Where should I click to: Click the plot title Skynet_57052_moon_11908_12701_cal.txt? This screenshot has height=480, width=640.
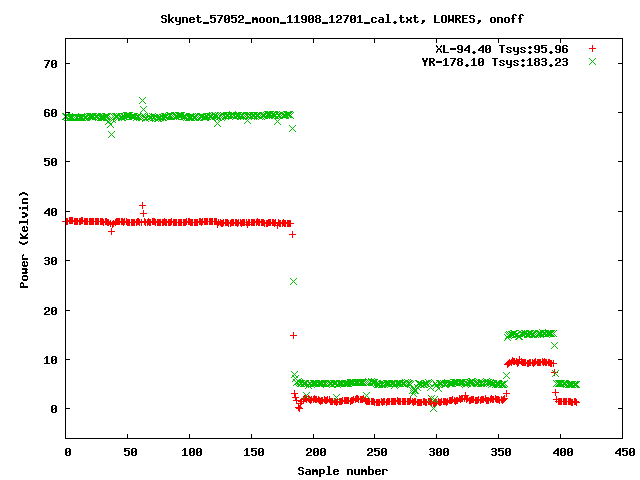click(290, 19)
